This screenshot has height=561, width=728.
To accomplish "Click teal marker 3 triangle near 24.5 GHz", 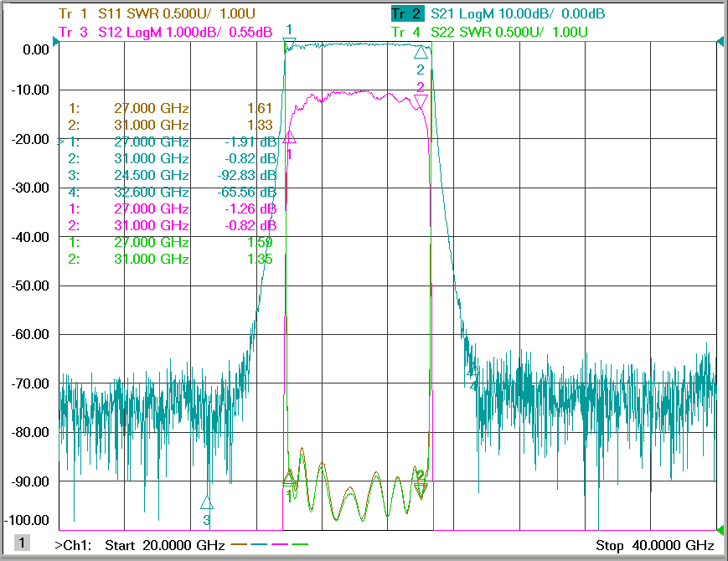I will coord(207,502).
